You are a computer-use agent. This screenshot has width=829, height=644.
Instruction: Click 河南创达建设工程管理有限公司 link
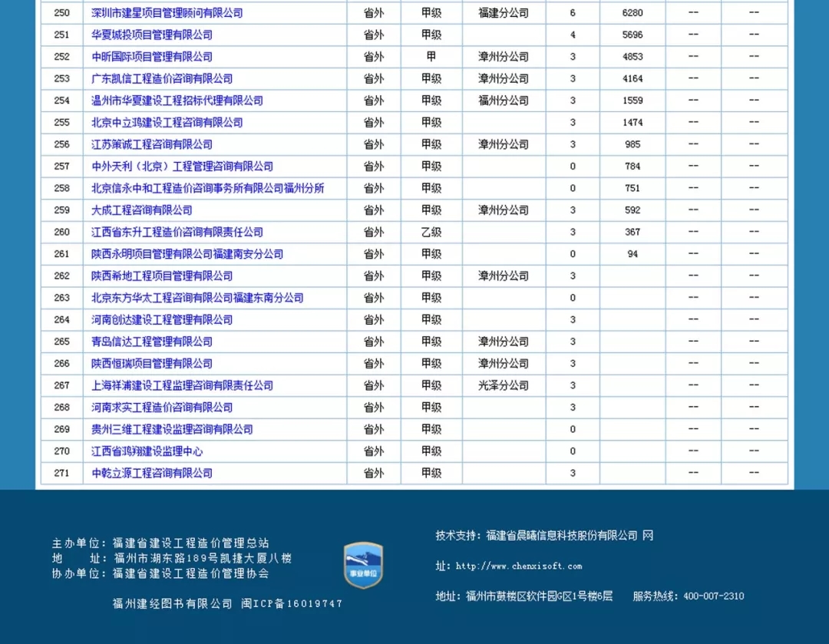tap(162, 319)
